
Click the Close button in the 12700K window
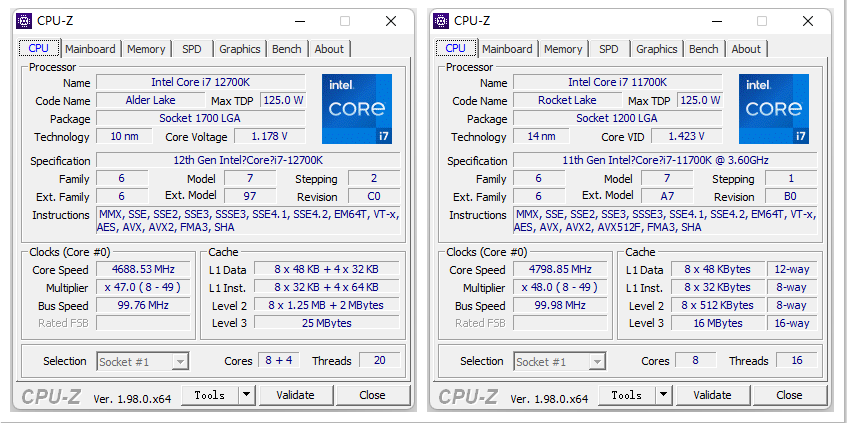pos(372,395)
